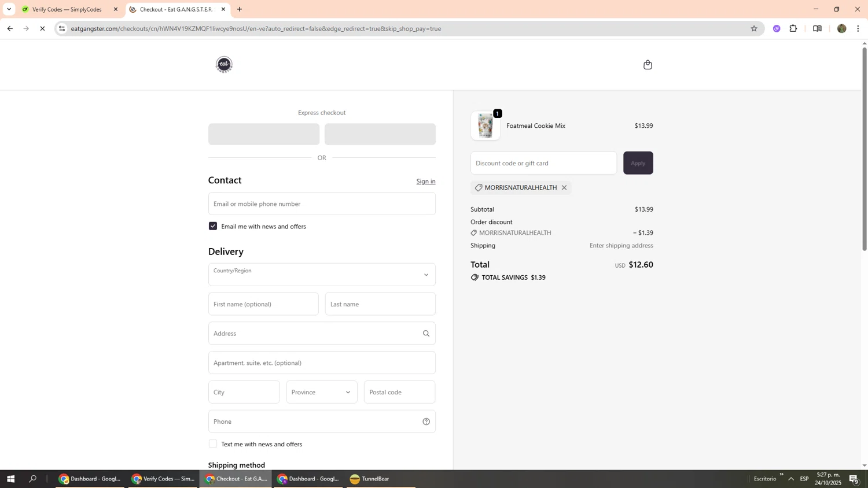
Task: Expand the Country/Region dropdown
Action: [322, 275]
